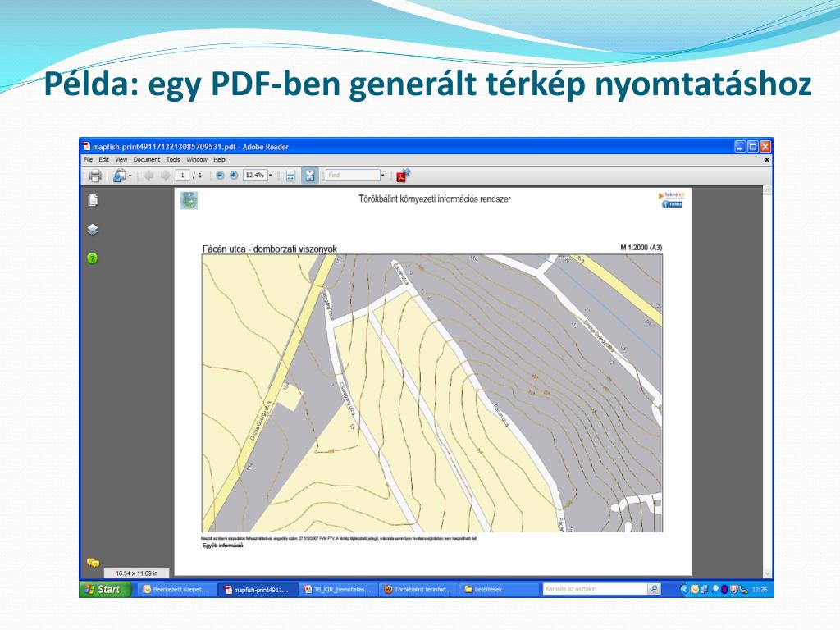Click the desktop search box Keresés az asztalon

pos(595,589)
